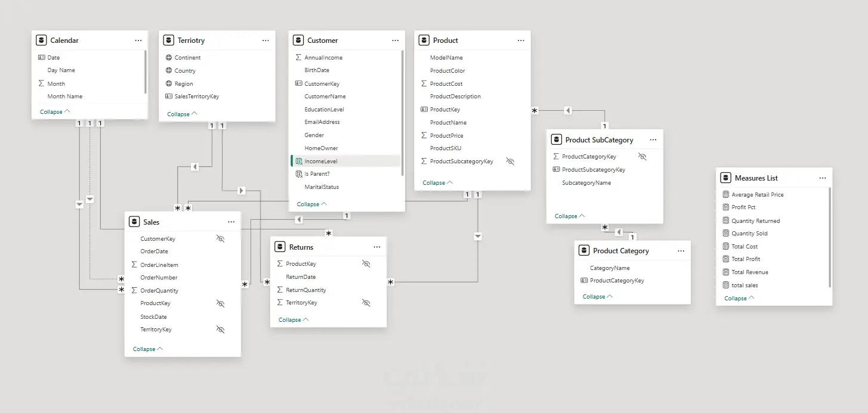Viewport: 868px width, 413px height.
Task: Toggle visibility of TerritoryKey in Returns
Action: coord(366,303)
